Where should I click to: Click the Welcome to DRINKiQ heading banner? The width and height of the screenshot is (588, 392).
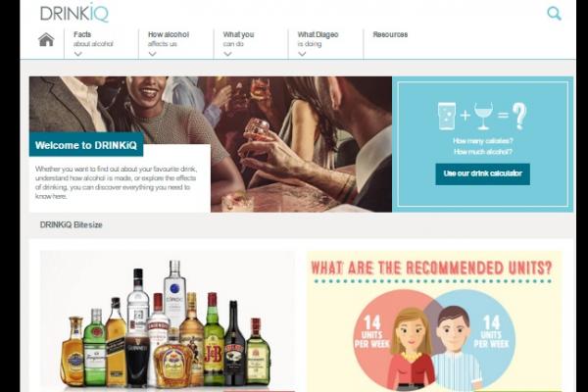[86, 145]
